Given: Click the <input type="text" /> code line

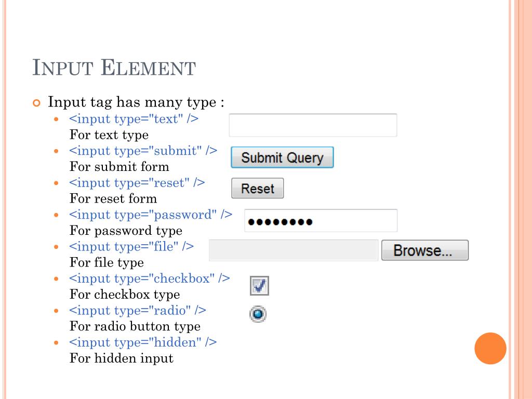Looking at the screenshot, I should (x=134, y=119).
